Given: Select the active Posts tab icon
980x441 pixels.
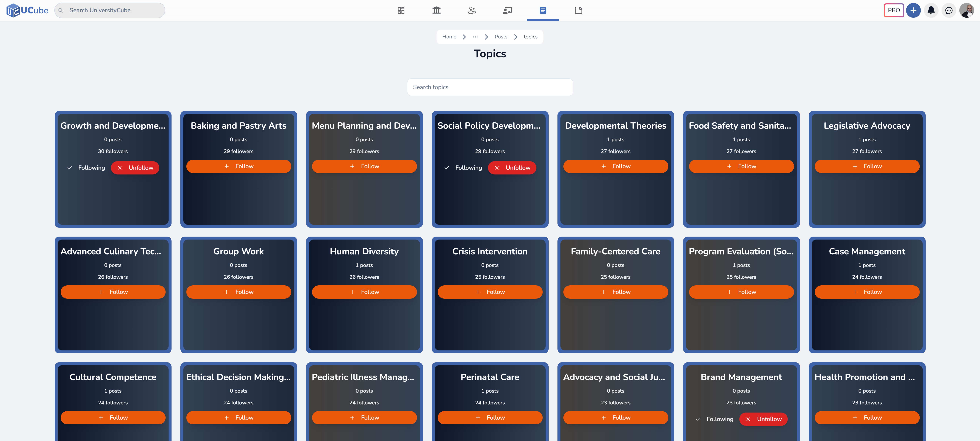Looking at the screenshot, I should point(543,10).
